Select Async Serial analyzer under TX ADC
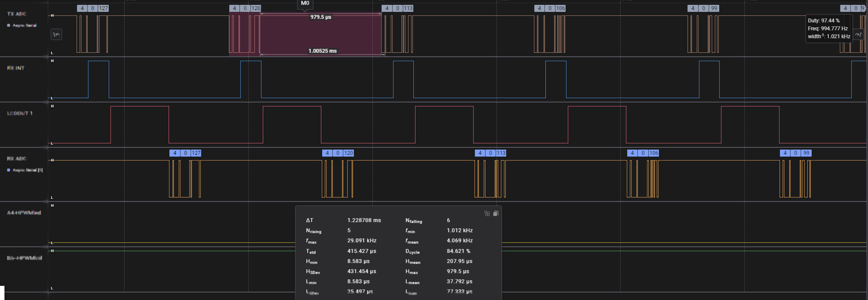Image resolution: width=868 pixels, height=300 pixels. 24,26
